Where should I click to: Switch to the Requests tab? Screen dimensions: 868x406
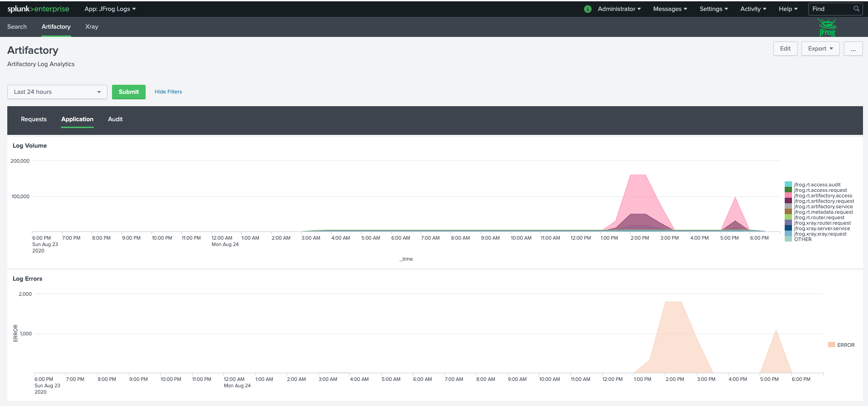(34, 119)
